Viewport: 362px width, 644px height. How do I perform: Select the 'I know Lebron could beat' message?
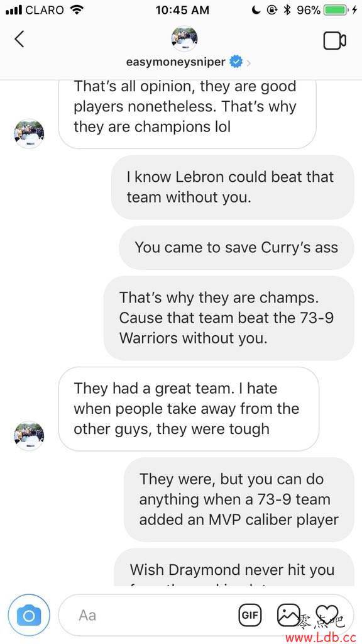(233, 187)
